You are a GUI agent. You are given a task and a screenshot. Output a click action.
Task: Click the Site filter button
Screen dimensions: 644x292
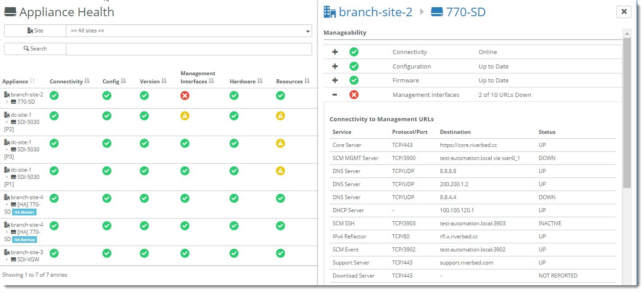pos(35,31)
